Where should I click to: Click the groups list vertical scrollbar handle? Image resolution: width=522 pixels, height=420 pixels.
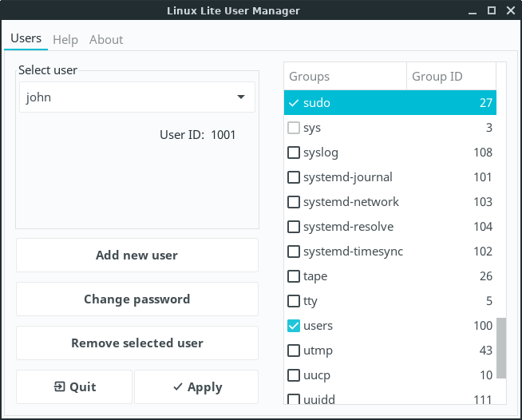[501, 347]
